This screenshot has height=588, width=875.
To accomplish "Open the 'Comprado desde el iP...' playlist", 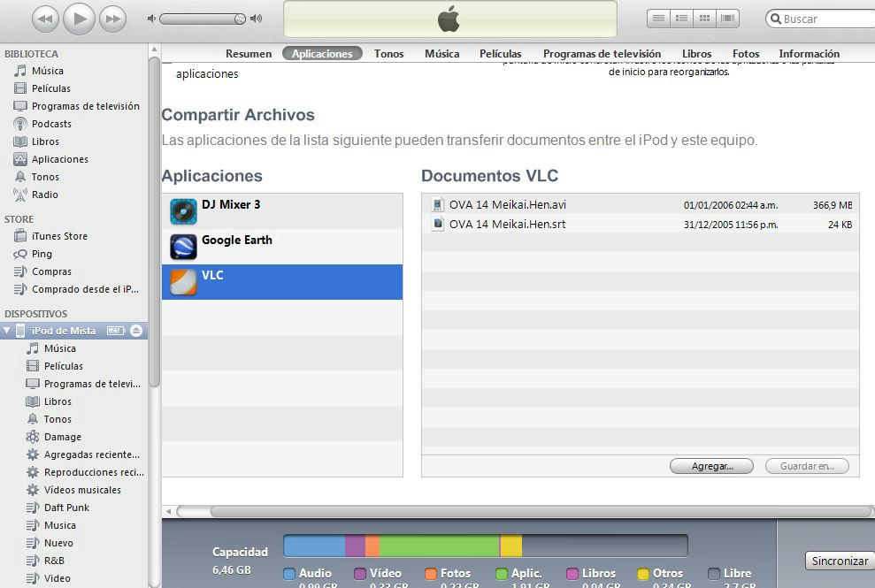I will pyautogui.click(x=86, y=289).
